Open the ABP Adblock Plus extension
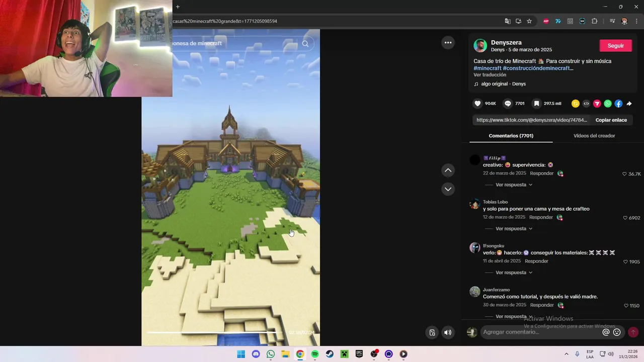644x362 pixels. (546, 21)
